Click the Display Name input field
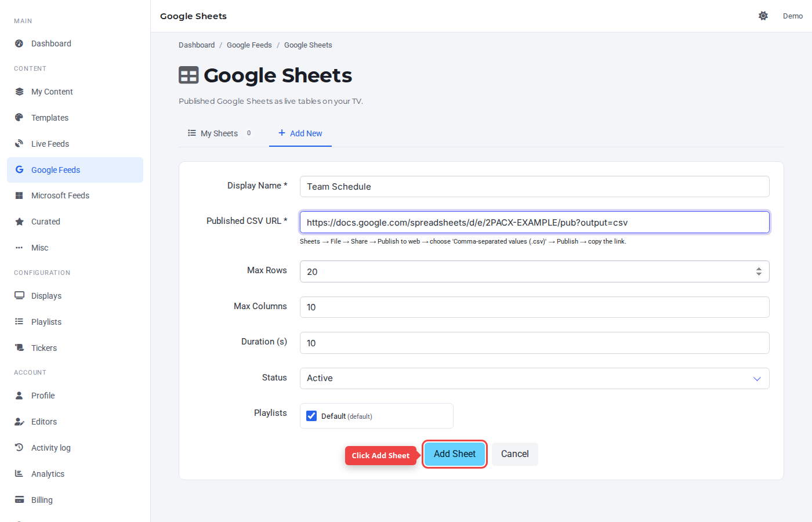 [x=534, y=187]
